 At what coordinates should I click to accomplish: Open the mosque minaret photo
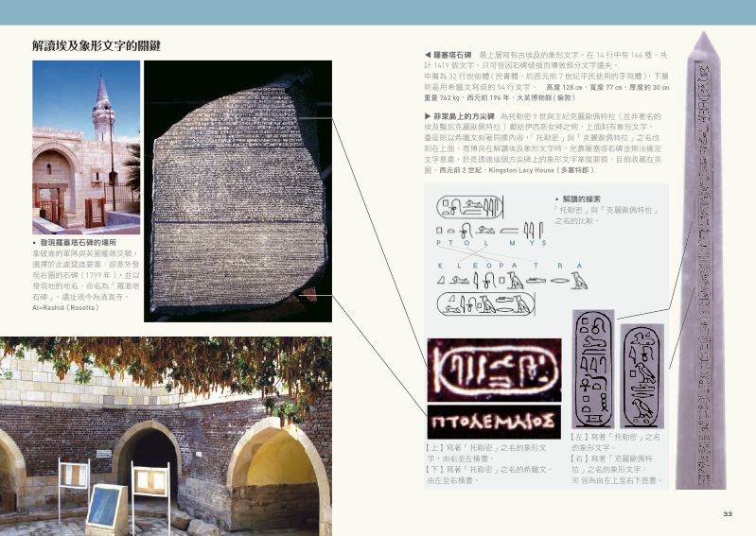86,147
